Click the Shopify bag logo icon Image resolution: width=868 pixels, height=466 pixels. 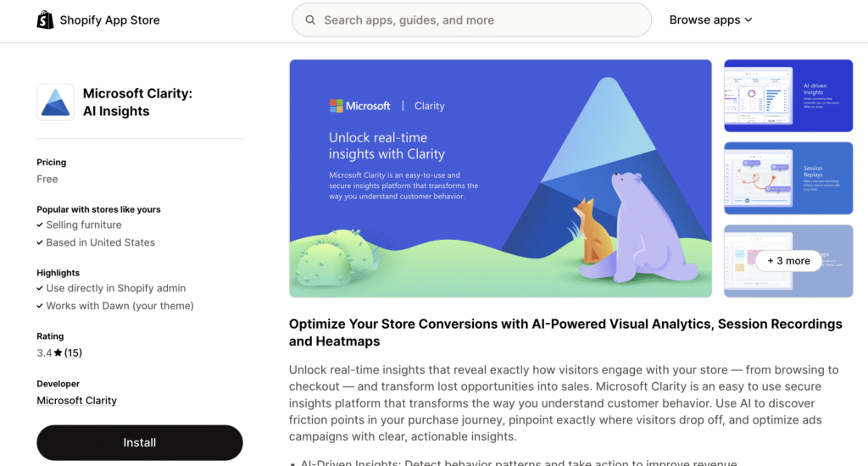45,20
